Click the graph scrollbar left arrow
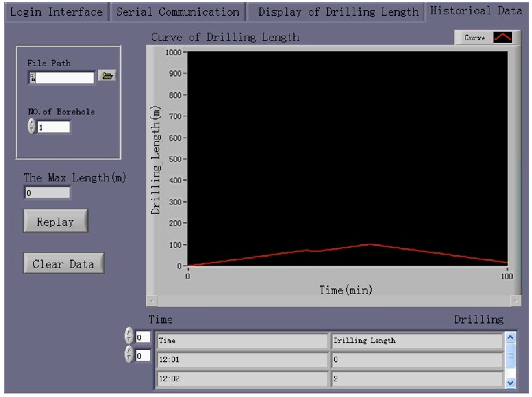Screen dimensions: 532x397 [152, 301]
